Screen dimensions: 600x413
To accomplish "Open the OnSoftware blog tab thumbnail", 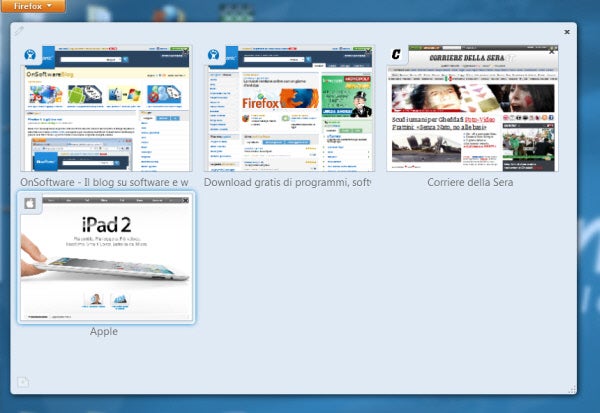I will click(106, 109).
